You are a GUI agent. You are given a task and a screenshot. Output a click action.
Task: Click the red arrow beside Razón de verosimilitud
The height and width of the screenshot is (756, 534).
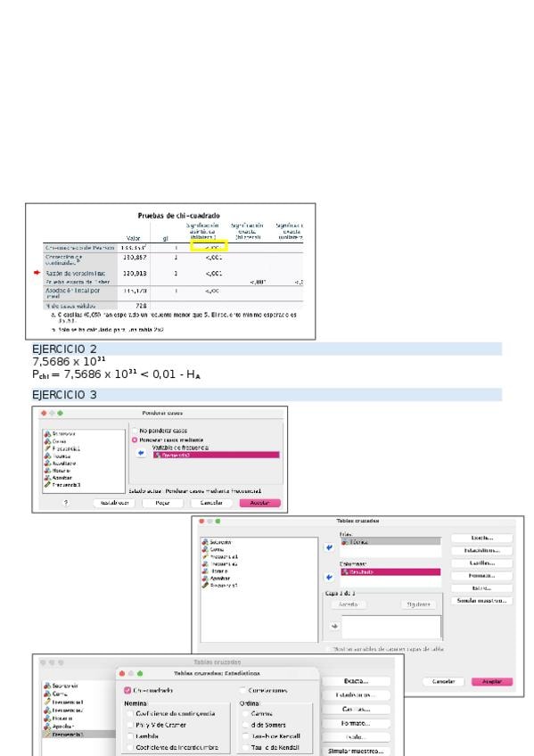(37, 273)
